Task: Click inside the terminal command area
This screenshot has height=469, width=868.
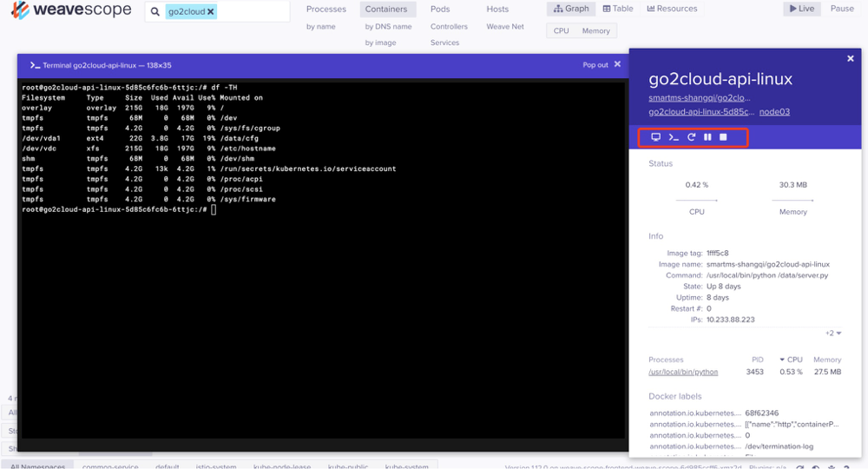Action: point(322,261)
